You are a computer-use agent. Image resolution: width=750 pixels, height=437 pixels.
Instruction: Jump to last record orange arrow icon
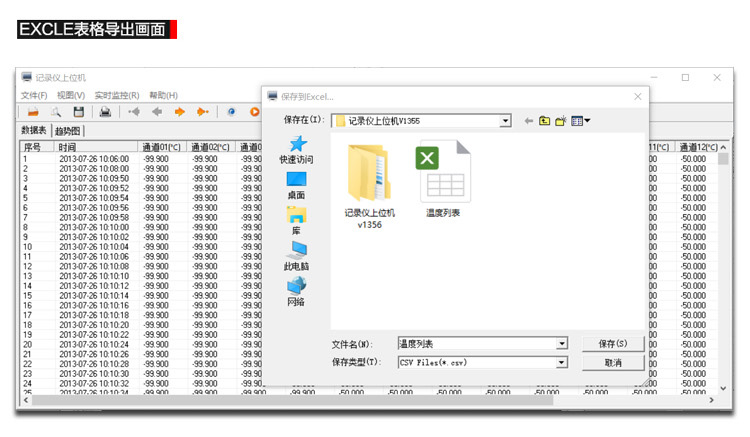tap(203, 112)
